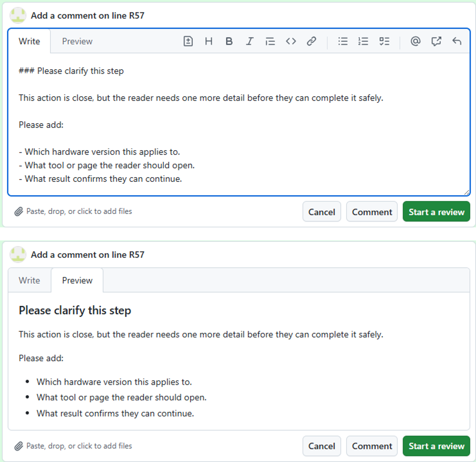The image size is (476, 462).
Task: Click 'Paste, drop, or click to add files' bottom
Action: pos(79,446)
